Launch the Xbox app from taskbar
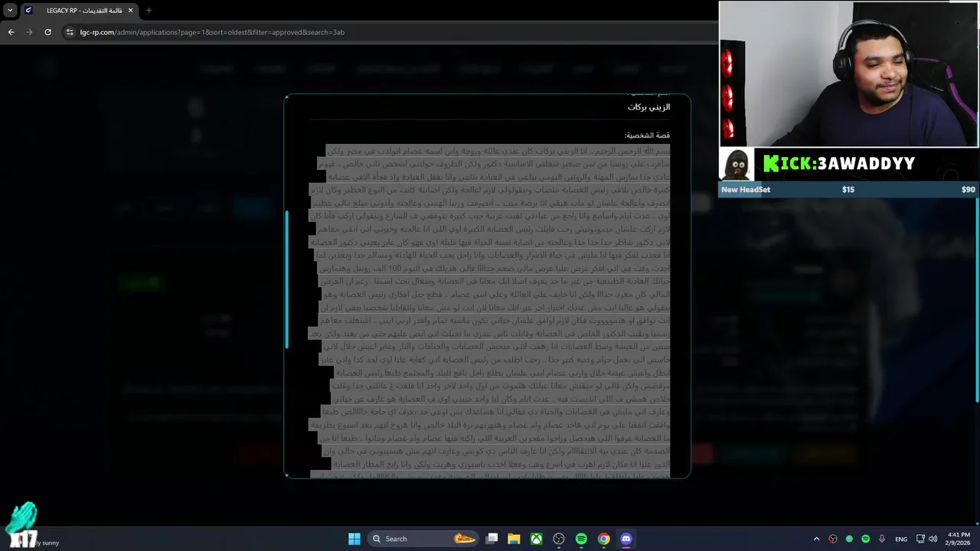This screenshot has height=551, width=980. pos(537,539)
